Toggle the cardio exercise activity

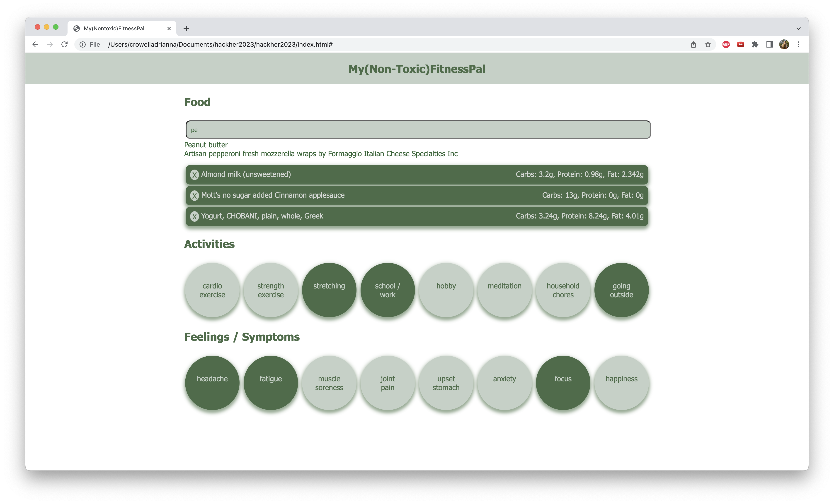point(212,290)
